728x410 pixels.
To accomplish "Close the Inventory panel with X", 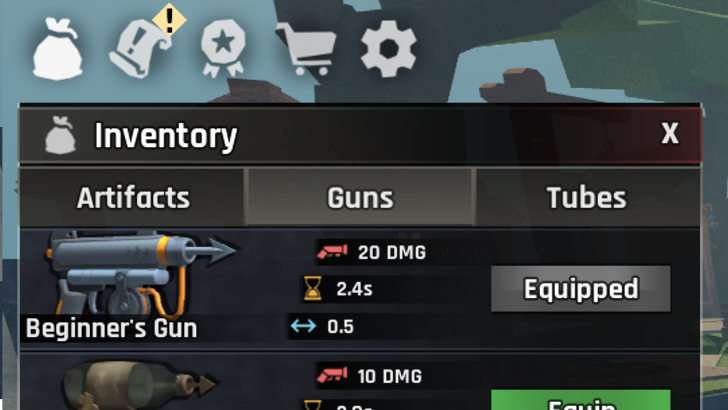I will pos(670,134).
